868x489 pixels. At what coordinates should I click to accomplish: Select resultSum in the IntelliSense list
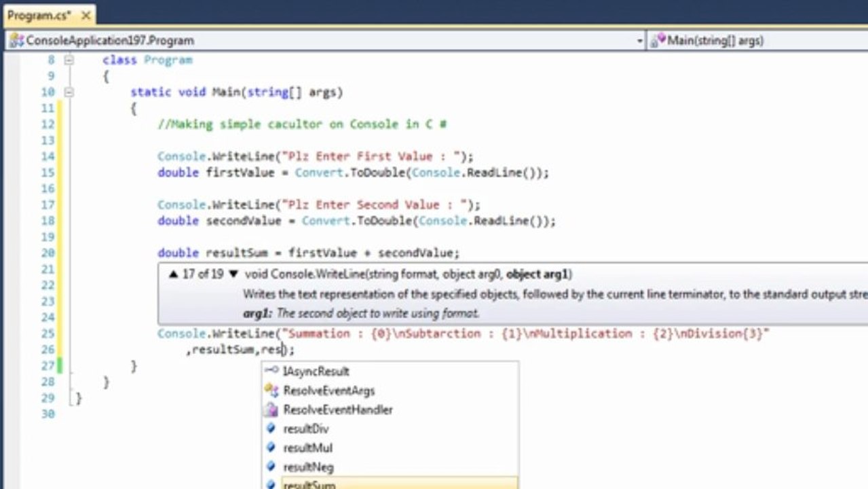point(390,484)
